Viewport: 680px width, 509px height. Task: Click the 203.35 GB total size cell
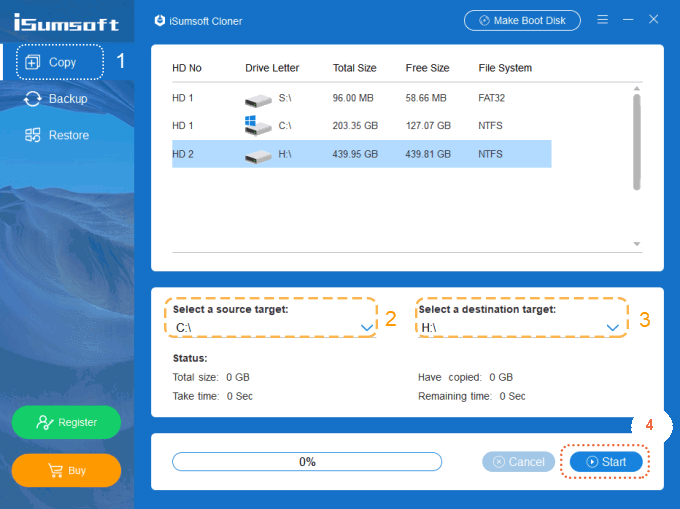(355, 126)
